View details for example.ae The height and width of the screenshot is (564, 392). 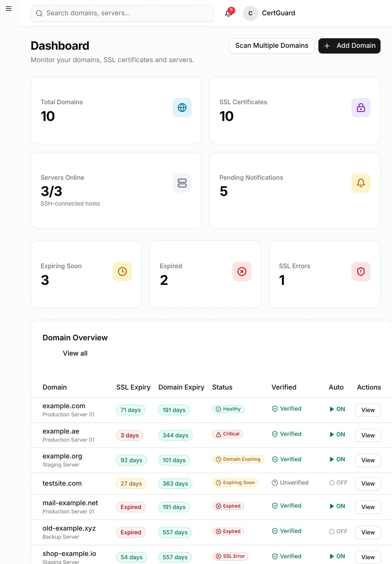pyautogui.click(x=368, y=435)
